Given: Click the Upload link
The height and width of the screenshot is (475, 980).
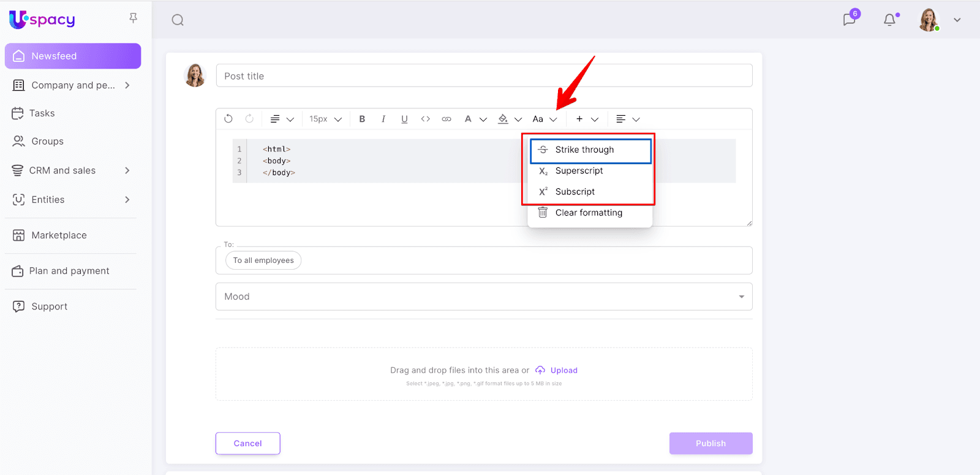Looking at the screenshot, I should tap(563, 370).
